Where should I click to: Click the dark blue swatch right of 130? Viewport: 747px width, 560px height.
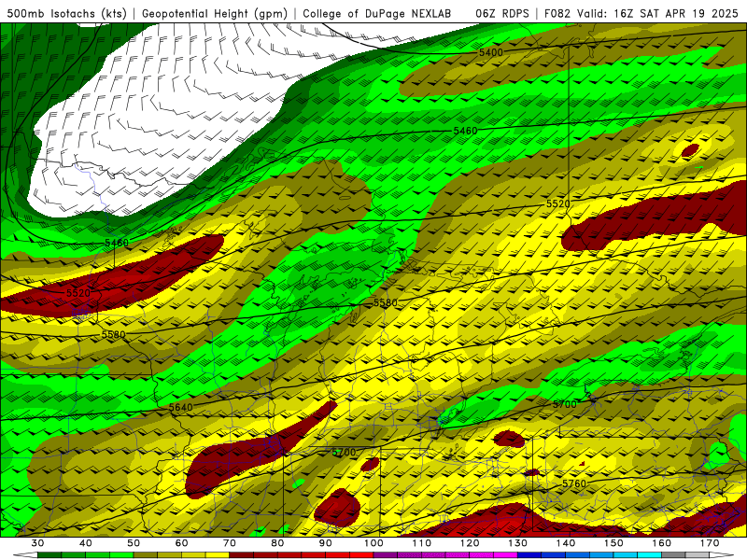(x=529, y=555)
